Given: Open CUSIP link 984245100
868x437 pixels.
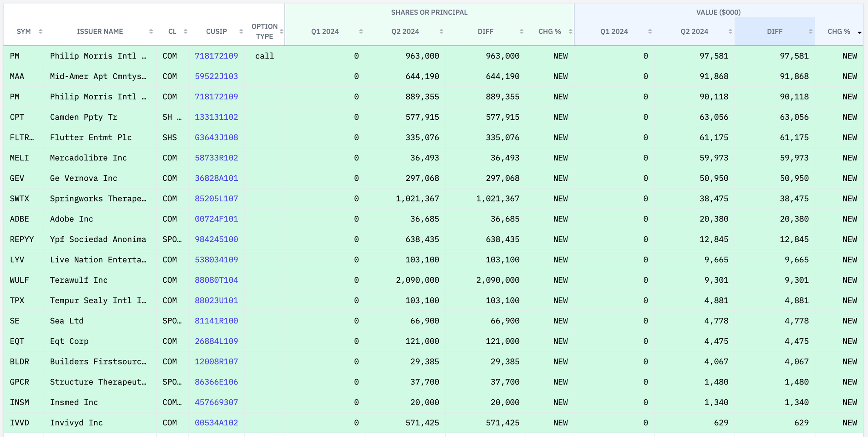Looking at the screenshot, I should tap(216, 239).
